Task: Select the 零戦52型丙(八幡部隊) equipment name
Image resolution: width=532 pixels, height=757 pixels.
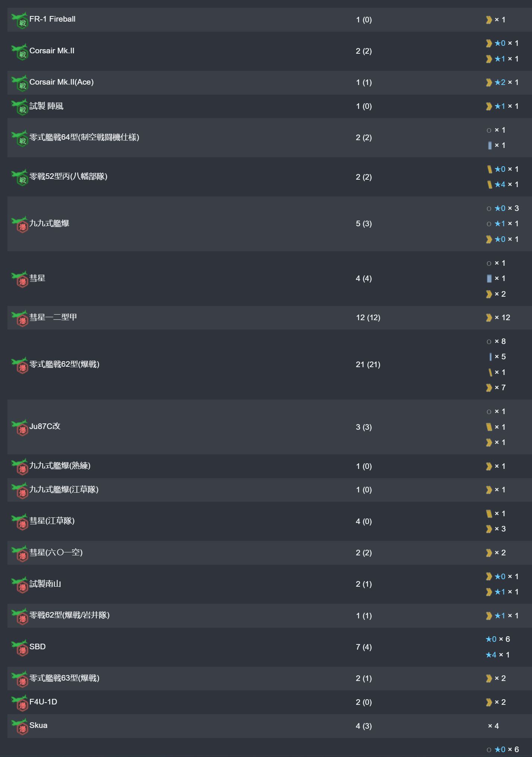Action: [x=68, y=176]
